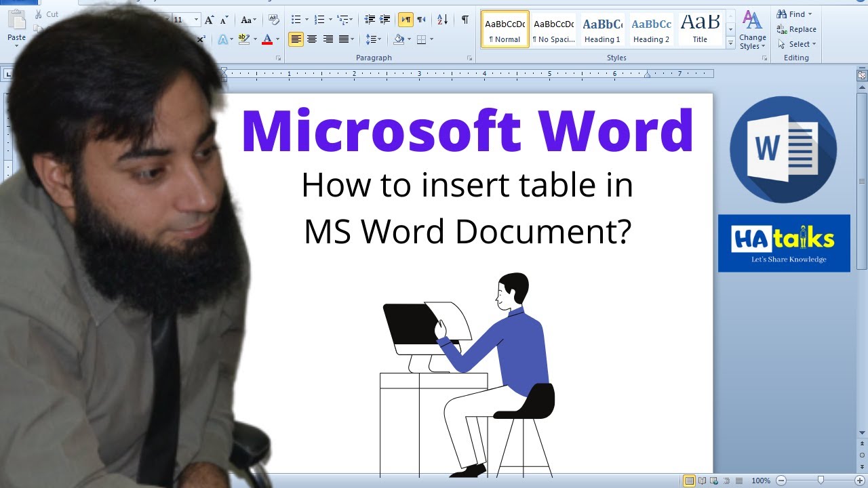Open Paragraph dialog launcher
Screen dimensions: 868x488
pyautogui.click(x=469, y=58)
